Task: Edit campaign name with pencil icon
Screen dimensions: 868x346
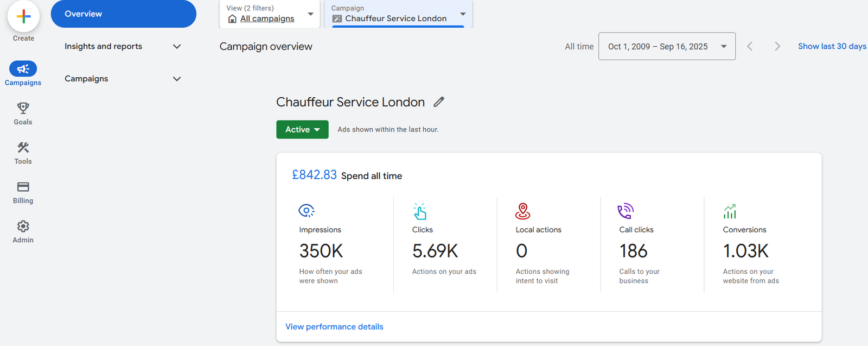Action: pos(439,102)
